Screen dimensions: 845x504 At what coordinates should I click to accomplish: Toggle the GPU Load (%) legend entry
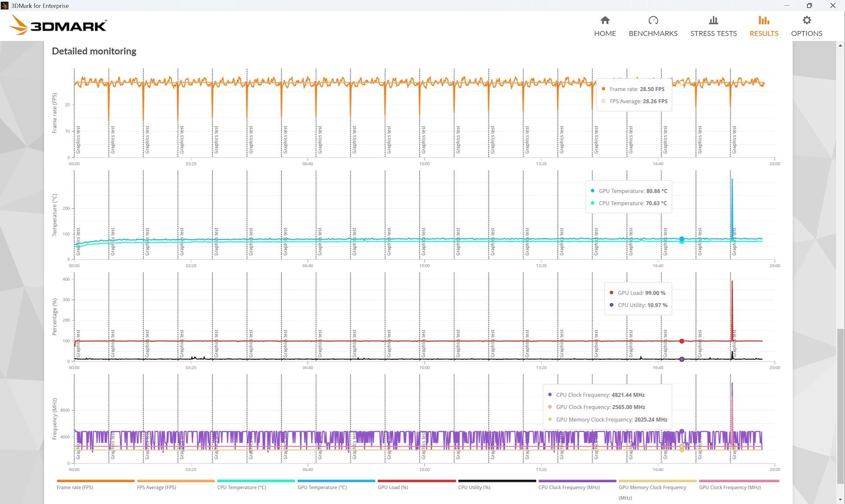[393, 487]
